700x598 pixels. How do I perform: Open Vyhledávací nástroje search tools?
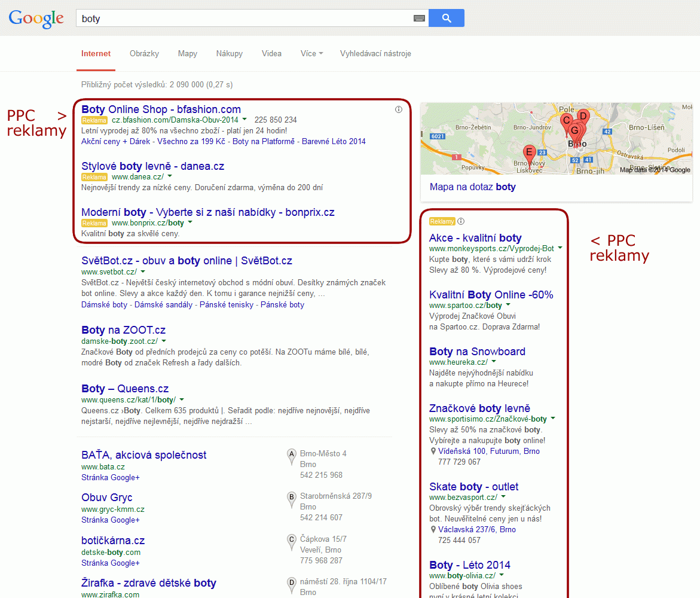[375, 53]
